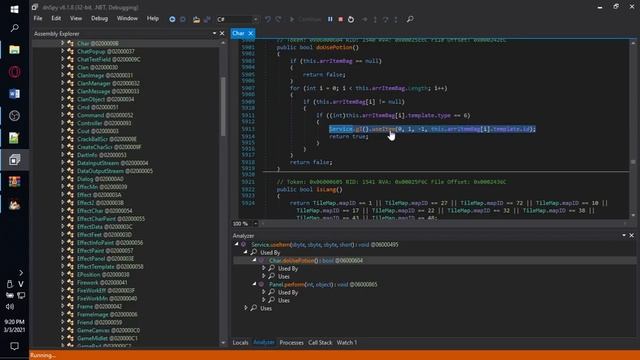Image resolution: width=640 pixels, height=360 pixels.
Task: Click the Service.useItem method icon in Analyzer
Action: [x=244, y=244]
